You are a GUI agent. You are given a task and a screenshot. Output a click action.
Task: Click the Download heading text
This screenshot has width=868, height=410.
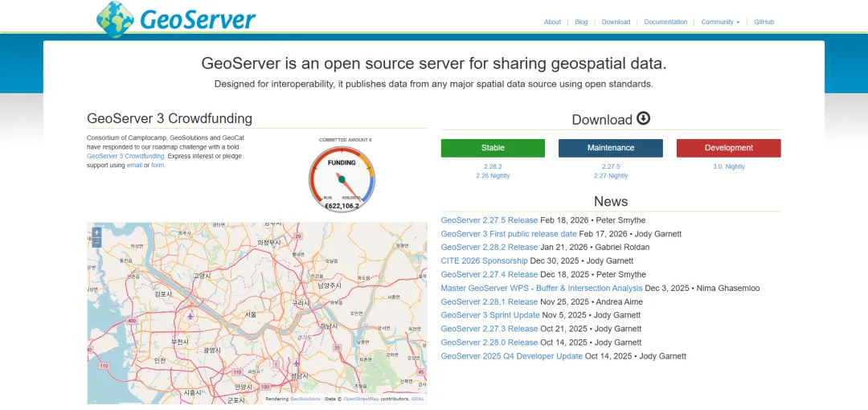coord(602,120)
